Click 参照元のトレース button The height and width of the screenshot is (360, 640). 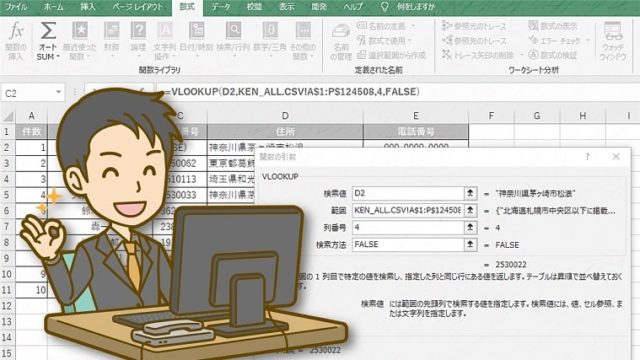tap(474, 26)
